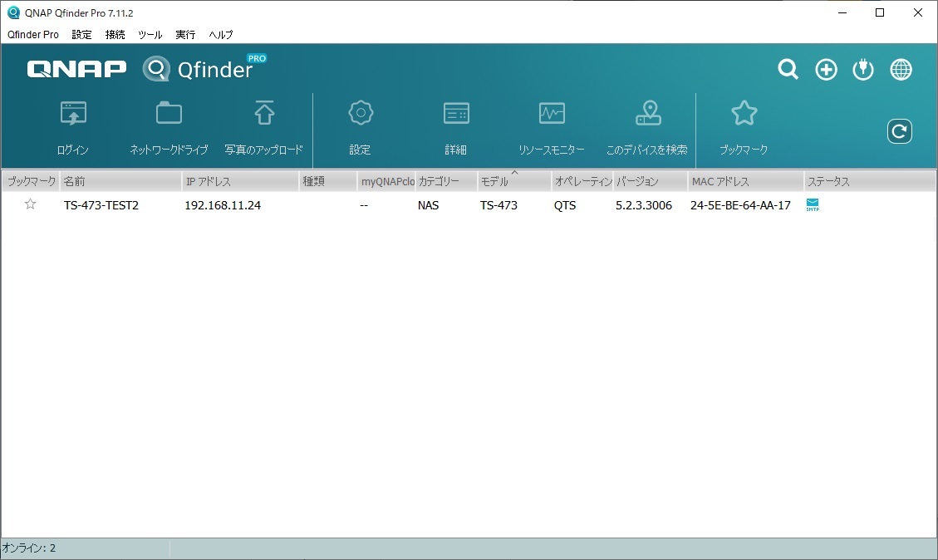The height and width of the screenshot is (560, 938).
Task: Sort by the myQNAPcloud column header
Action: pyautogui.click(x=386, y=181)
